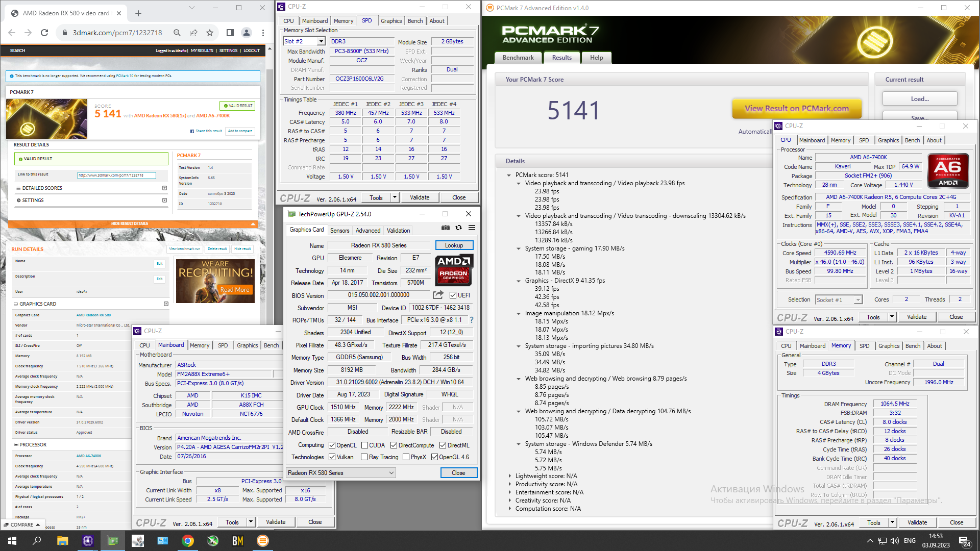Open Windows Start menu
Viewport: 980px width, 551px height.
click(12, 541)
